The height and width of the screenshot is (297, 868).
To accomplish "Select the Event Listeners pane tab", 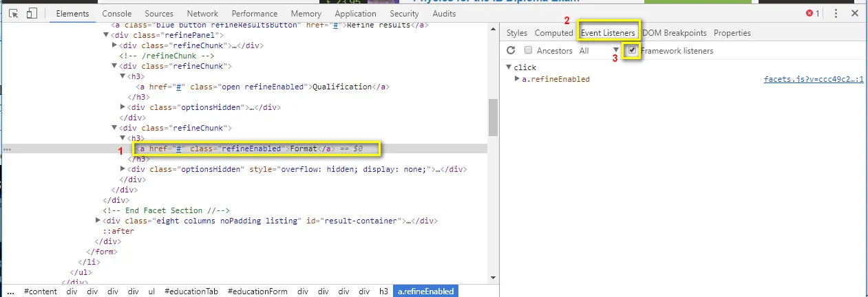I will (608, 33).
